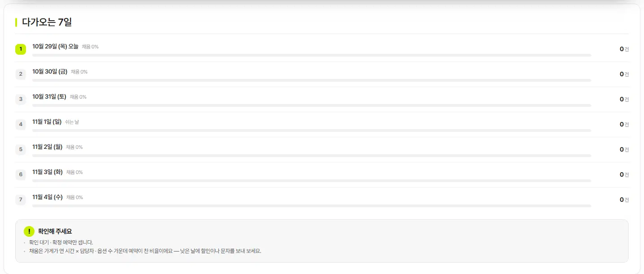Click the 확인해 주세요 notice title
644x274 pixels.
[55, 231]
